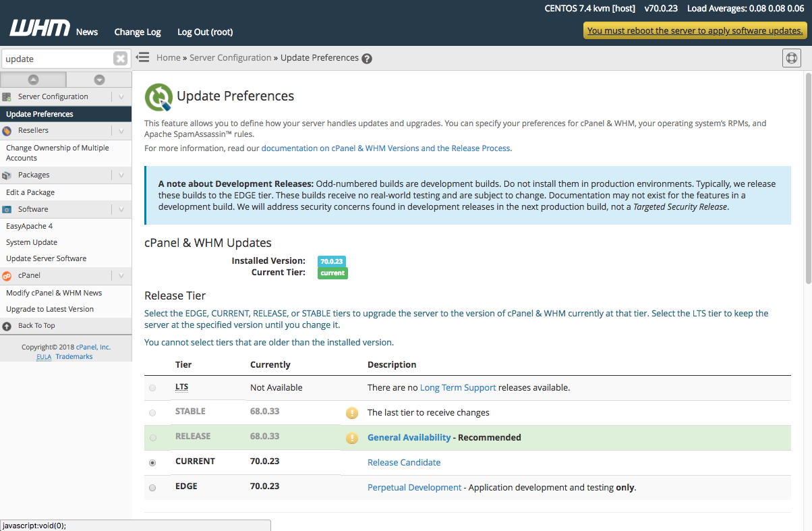Click the Tier column header
The image size is (812, 531).
183,364
